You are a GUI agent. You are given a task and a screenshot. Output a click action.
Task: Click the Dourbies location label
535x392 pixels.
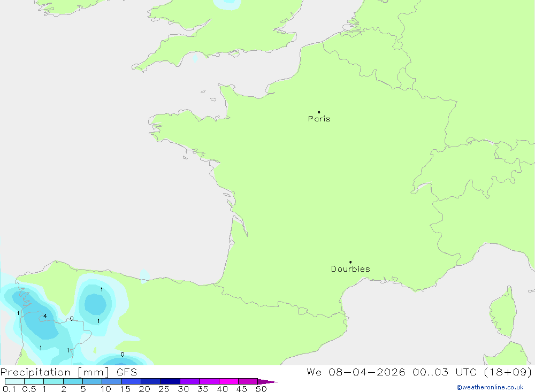click(x=350, y=269)
